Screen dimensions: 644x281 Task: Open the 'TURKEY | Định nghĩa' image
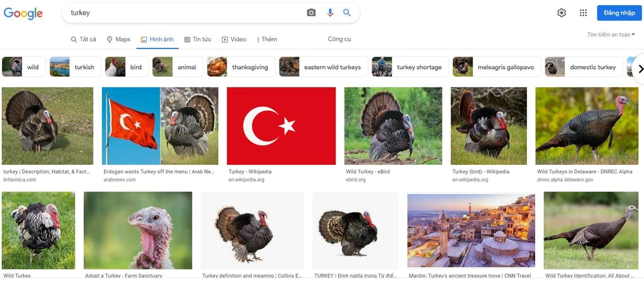click(355, 231)
